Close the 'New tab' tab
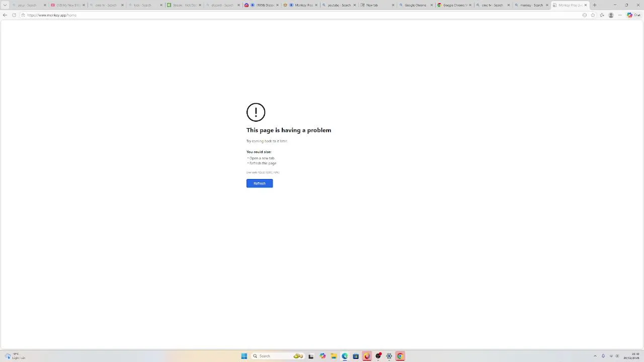Image resolution: width=644 pixels, height=362 pixels. pos(393,5)
